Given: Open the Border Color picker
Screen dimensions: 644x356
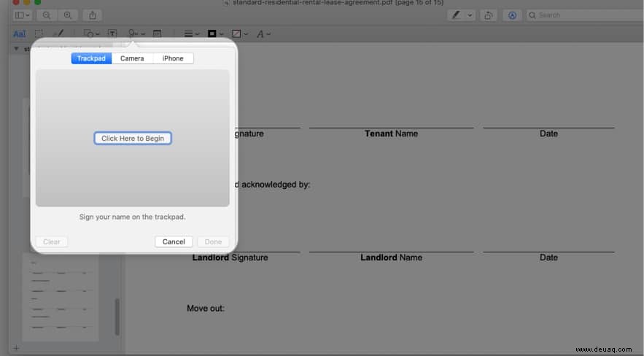Looking at the screenshot, I should tap(215, 34).
